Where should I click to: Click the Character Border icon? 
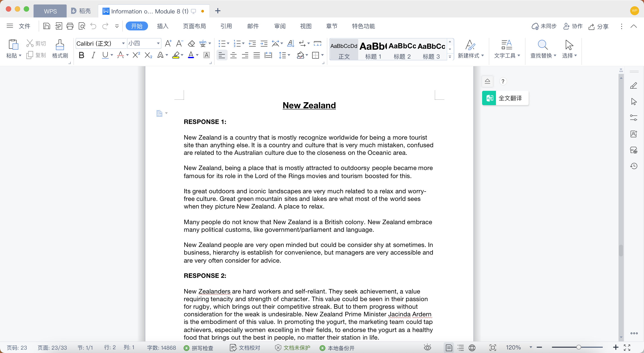(x=206, y=55)
